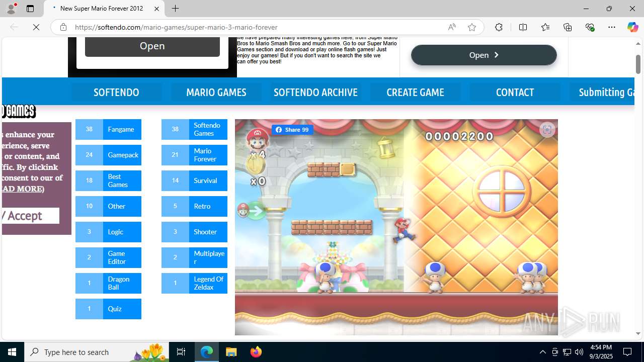Open the CONTACT menu item
Screen dimensions: 644x362
515,92
